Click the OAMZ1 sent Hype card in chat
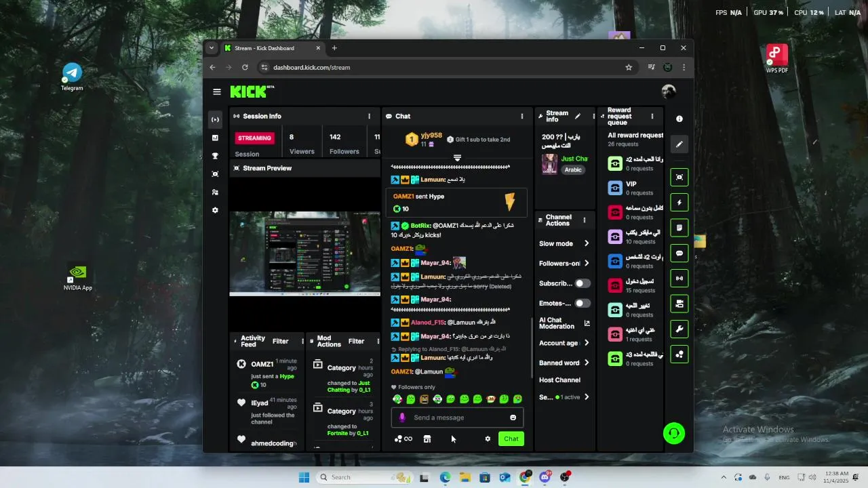The height and width of the screenshot is (488, 868). tap(456, 203)
